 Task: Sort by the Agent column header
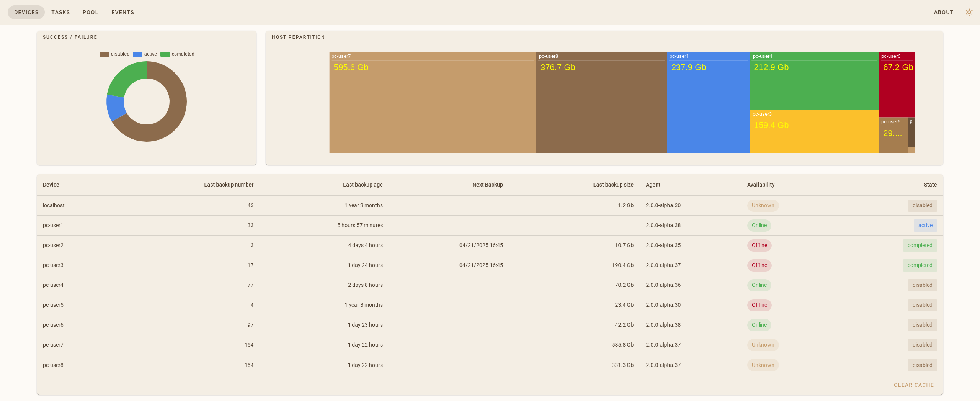653,185
